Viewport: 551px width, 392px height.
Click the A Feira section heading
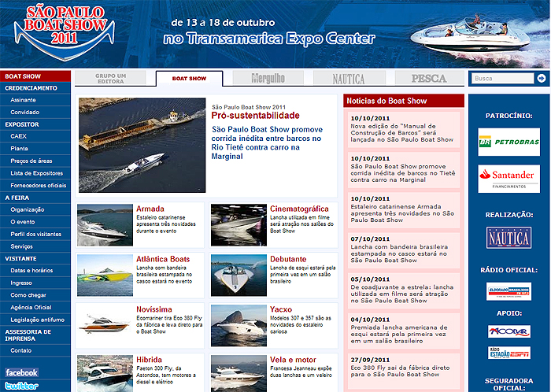point(17,198)
